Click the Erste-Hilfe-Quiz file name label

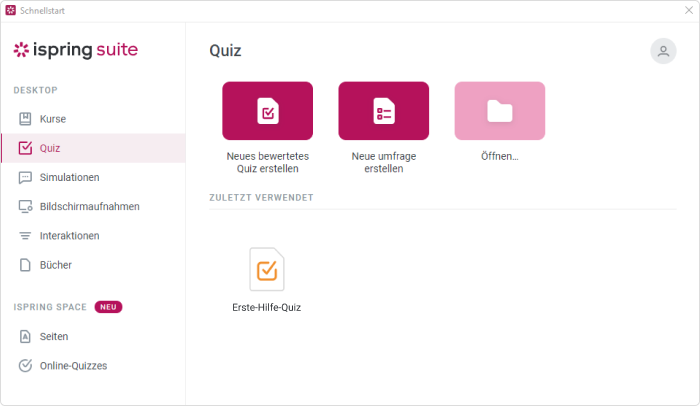(x=267, y=307)
